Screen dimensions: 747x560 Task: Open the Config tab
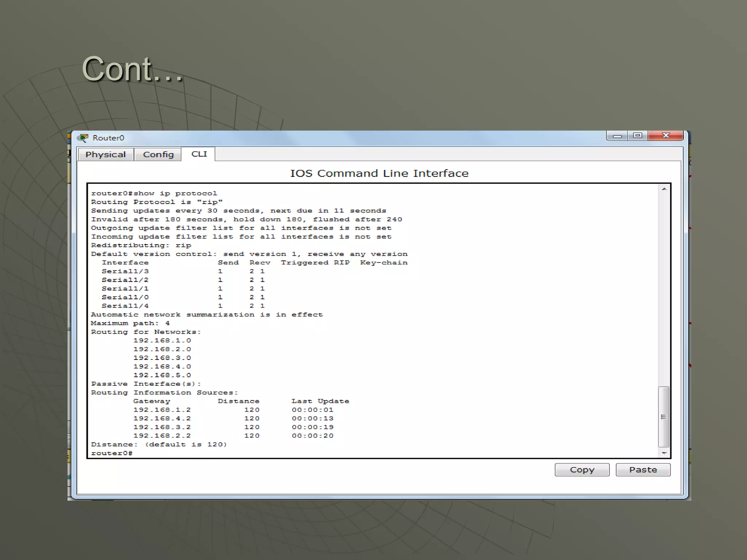pyautogui.click(x=158, y=155)
